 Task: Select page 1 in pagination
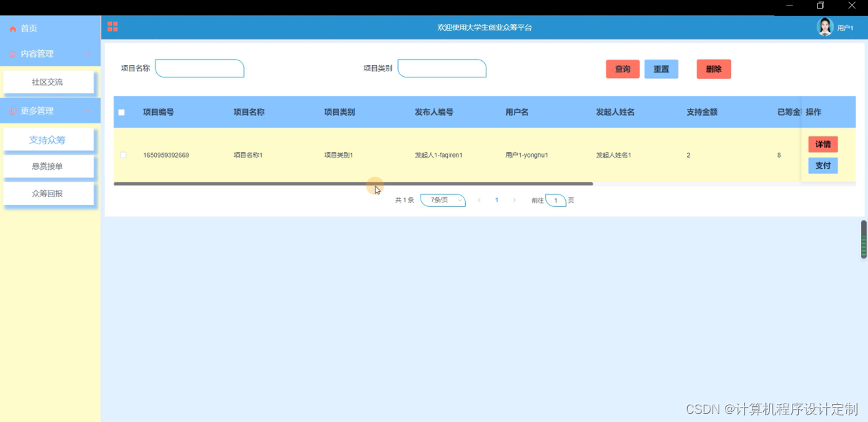pyautogui.click(x=497, y=200)
